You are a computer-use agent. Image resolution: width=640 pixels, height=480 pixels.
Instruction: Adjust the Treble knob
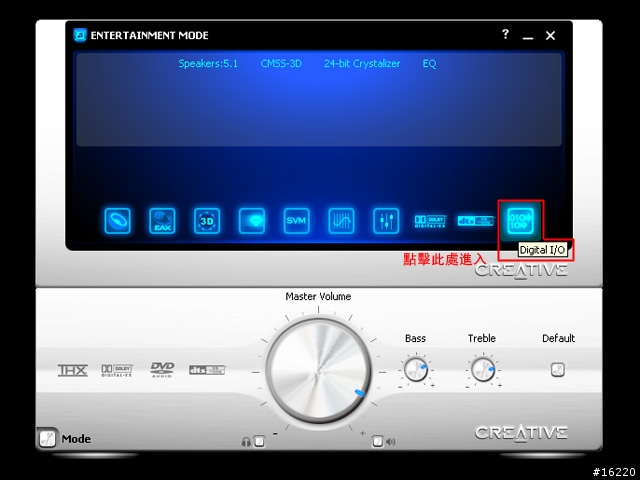point(483,370)
